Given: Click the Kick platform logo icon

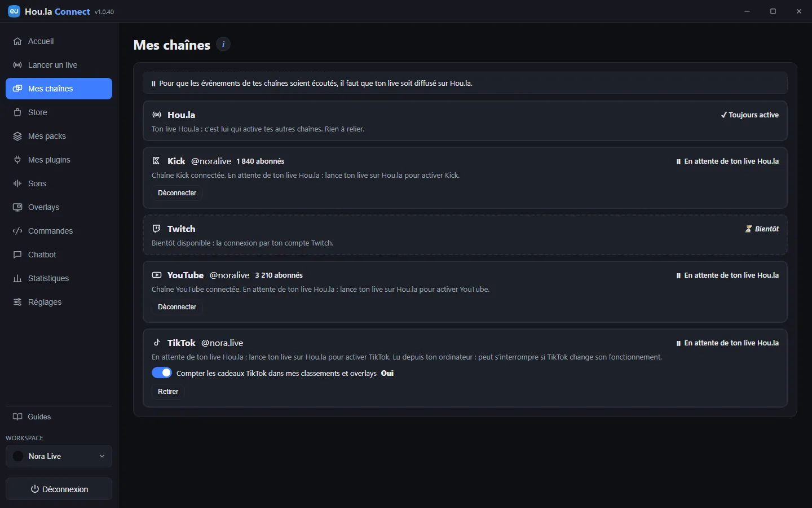Looking at the screenshot, I should click(x=157, y=161).
